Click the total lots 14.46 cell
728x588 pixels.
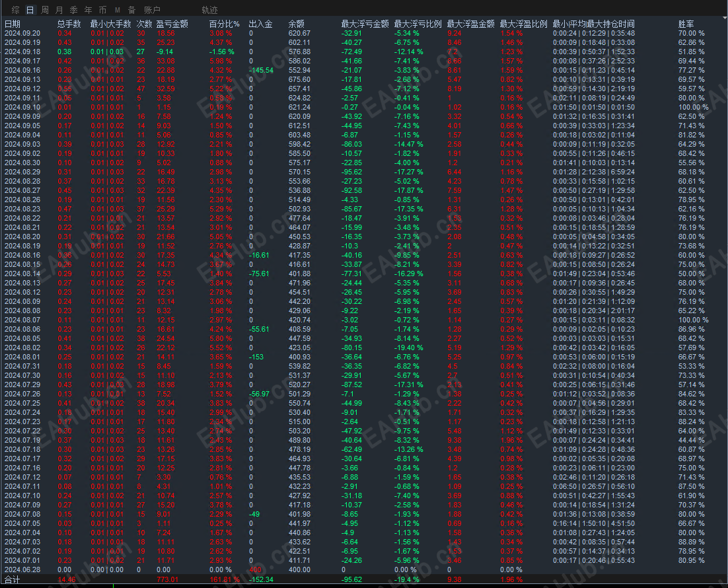tap(67, 579)
